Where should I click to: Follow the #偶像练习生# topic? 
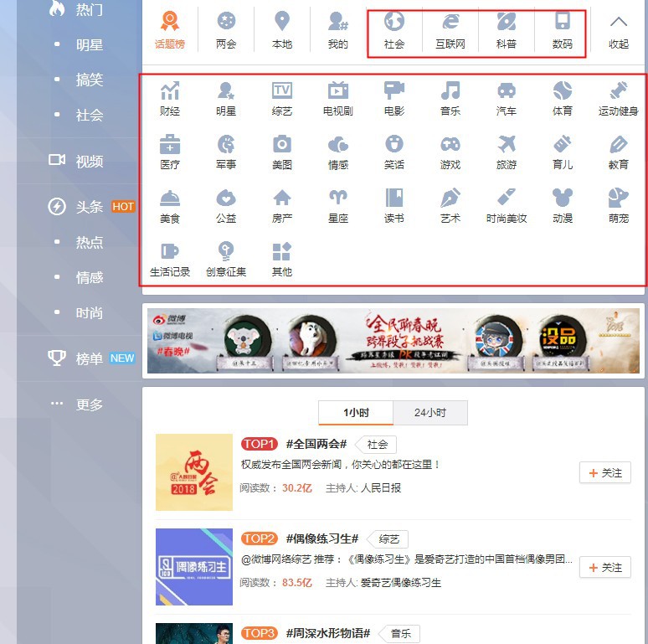point(605,567)
